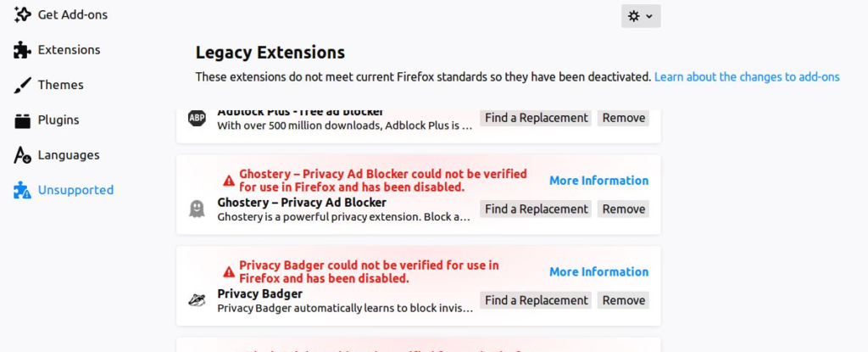Switch to the Plugins section
The width and height of the screenshot is (868, 352).
point(58,120)
